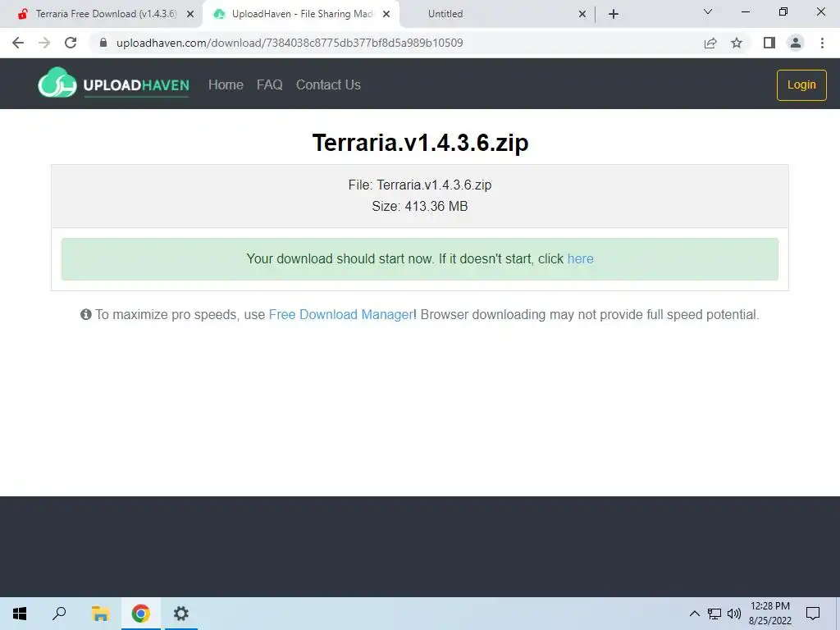
Task: Open the network status tray icon
Action: coord(714,614)
